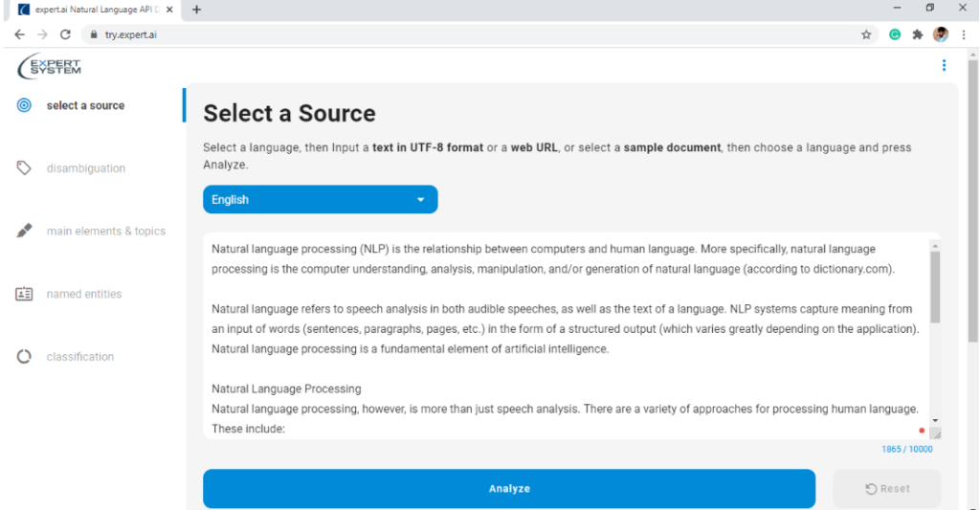Image resolution: width=980 pixels, height=510 pixels.
Task: Click the main elements & topics pen icon
Action: click(x=24, y=231)
